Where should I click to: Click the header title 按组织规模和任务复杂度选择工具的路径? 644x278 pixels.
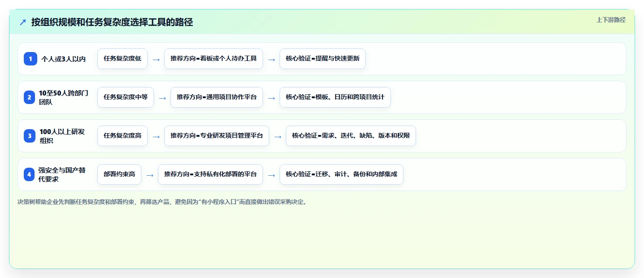(112, 22)
